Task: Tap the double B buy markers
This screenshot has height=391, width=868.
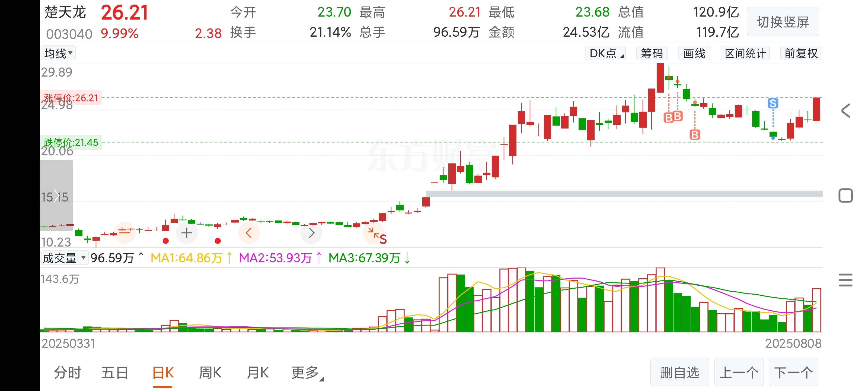Action: click(x=673, y=117)
